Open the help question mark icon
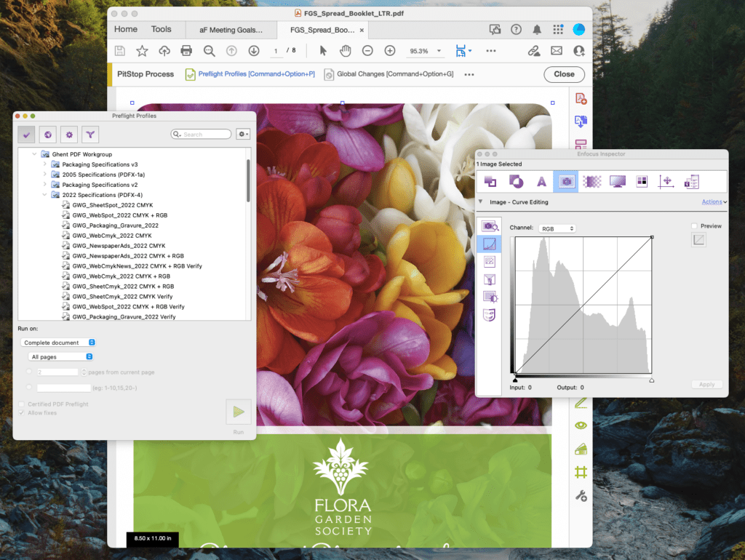This screenshot has height=560, width=745. (x=516, y=29)
